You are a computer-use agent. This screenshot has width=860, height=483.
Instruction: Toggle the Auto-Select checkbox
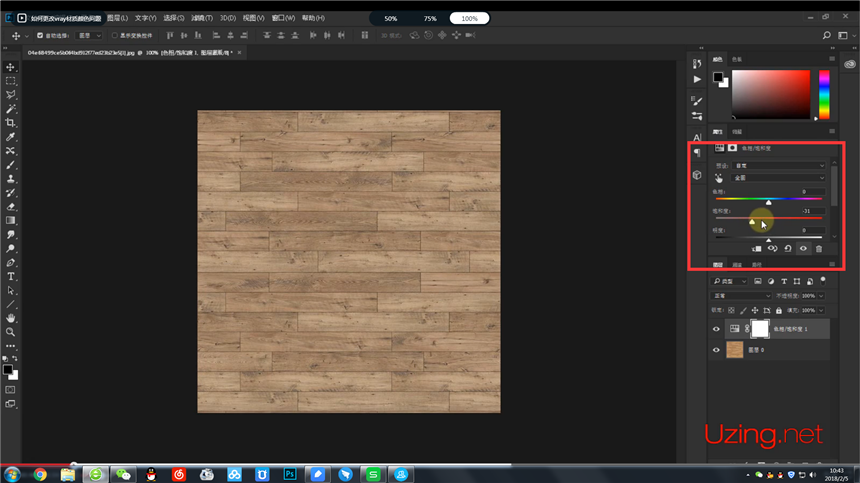pyautogui.click(x=40, y=35)
